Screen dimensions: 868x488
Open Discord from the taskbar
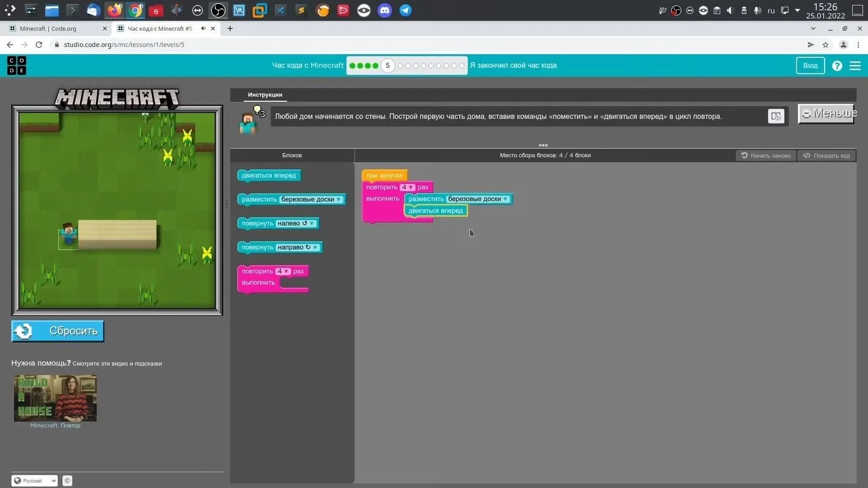click(x=385, y=10)
